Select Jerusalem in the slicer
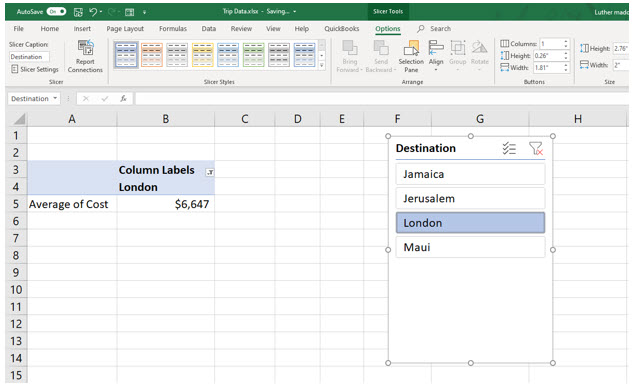 tap(470, 199)
